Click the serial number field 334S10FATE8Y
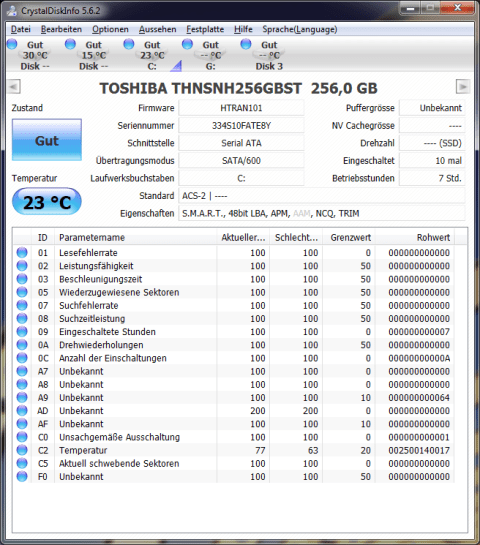 241,125
